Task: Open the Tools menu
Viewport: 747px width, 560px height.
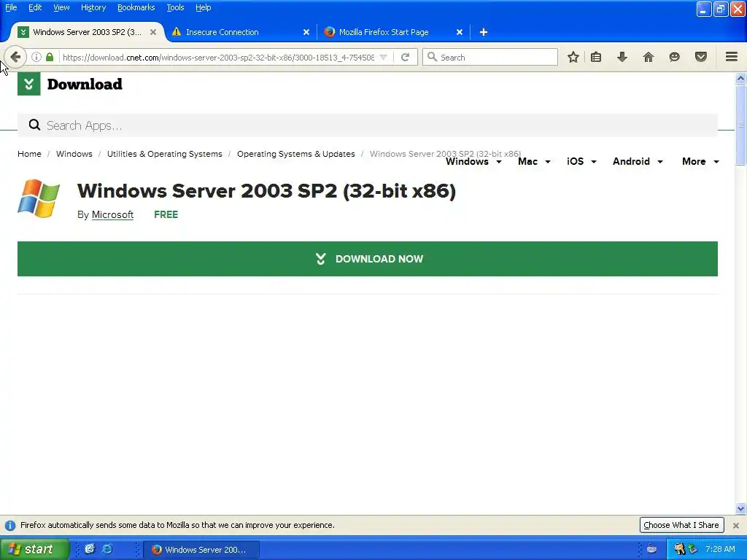Action: [175, 7]
